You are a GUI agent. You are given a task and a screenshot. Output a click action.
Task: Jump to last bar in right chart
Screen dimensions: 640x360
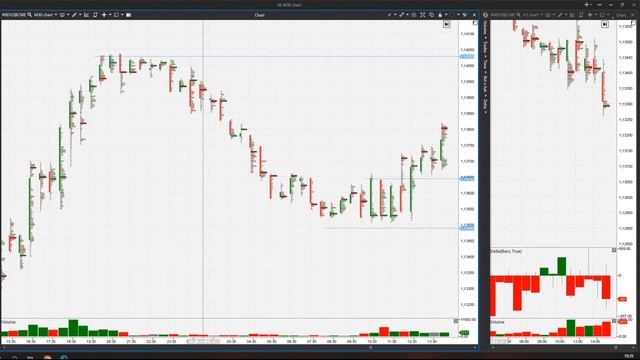(x=605, y=24)
